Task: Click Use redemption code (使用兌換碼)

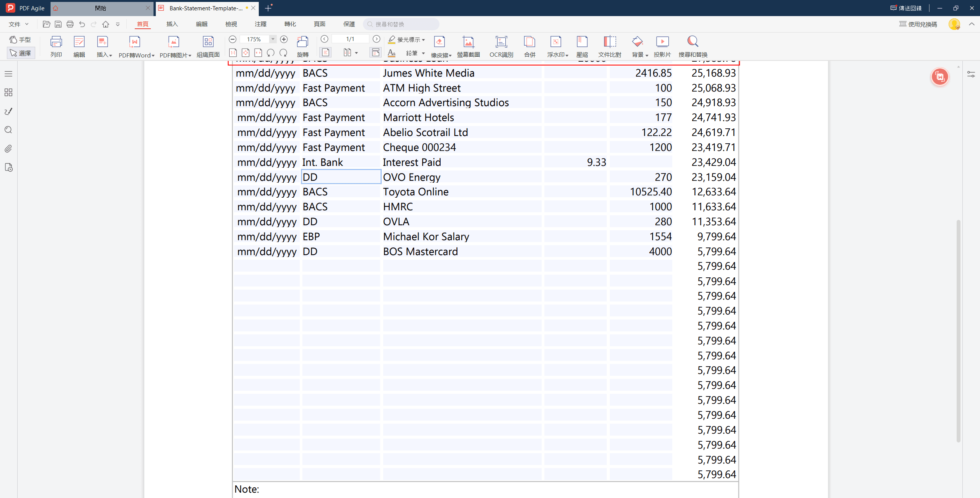Action: click(x=918, y=24)
